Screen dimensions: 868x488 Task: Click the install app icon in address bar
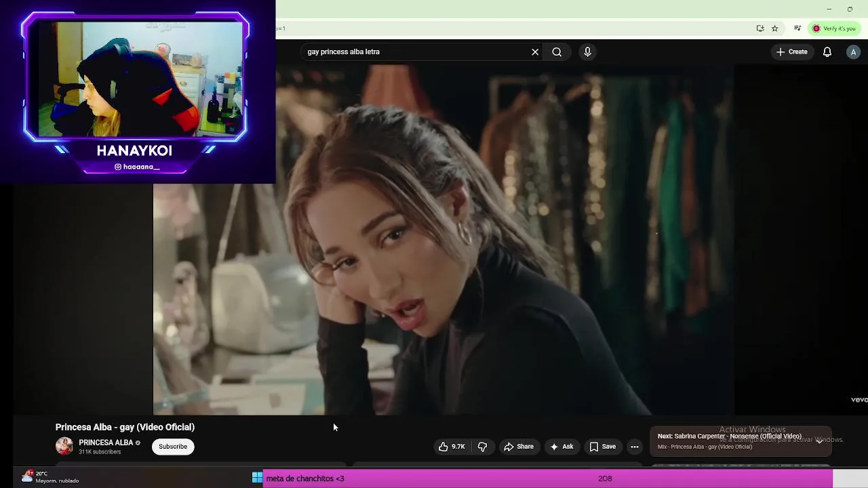pyautogui.click(x=760, y=28)
